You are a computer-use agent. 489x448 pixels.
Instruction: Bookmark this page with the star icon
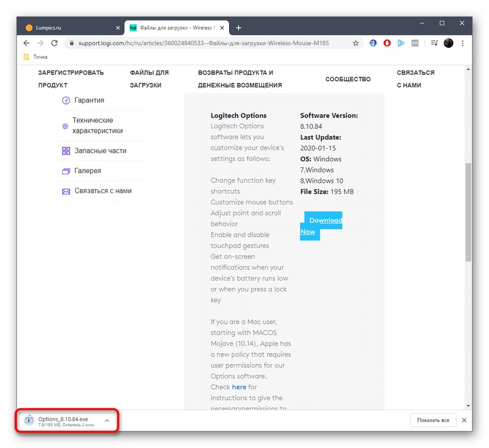pyautogui.click(x=356, y=43)
